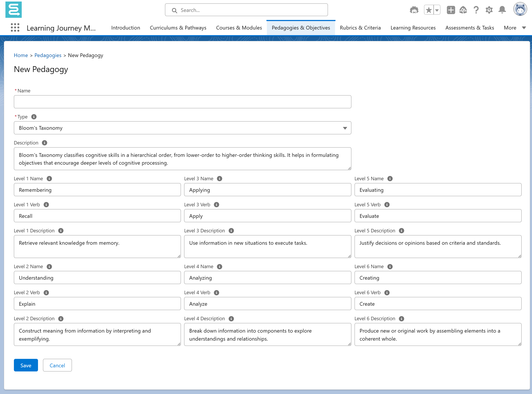
Task: Follow the Pedagogies breadcrumb link
Action: click(x=48, y=55)
